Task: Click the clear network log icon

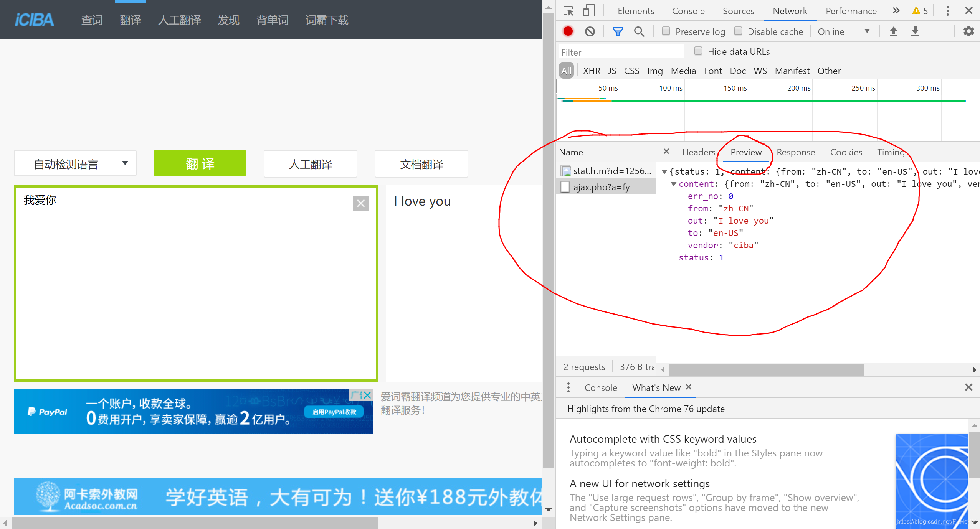Action: pos(590,31)
